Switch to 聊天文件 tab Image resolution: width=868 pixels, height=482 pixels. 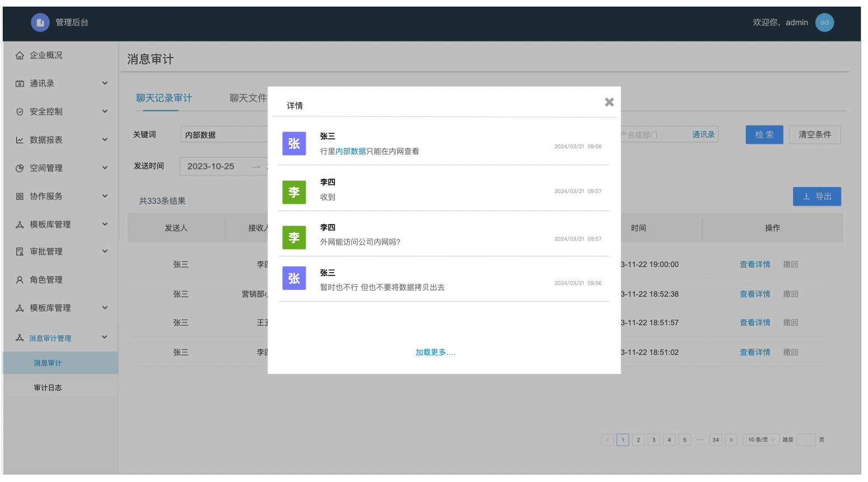pyautogui.click(x=248, y=99)
